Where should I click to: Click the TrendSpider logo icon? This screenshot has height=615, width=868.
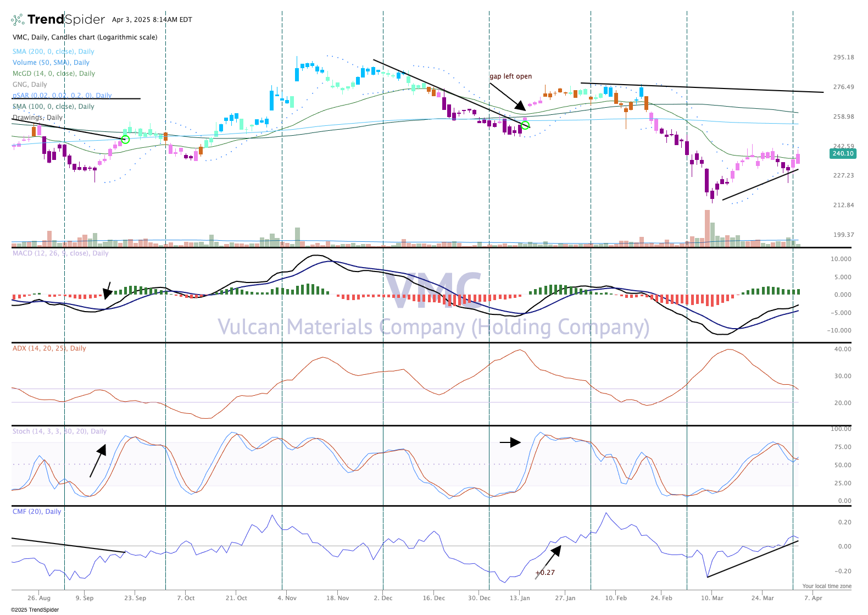18,20
